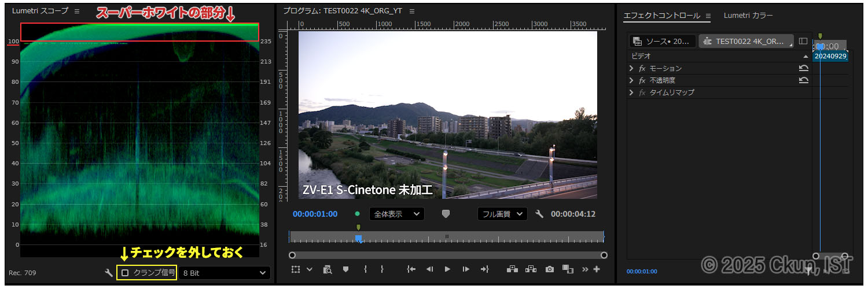This screenshot has width=868, height=289.
Task: Switch to the Lumetri カラー tab
Action: [748, 16]
